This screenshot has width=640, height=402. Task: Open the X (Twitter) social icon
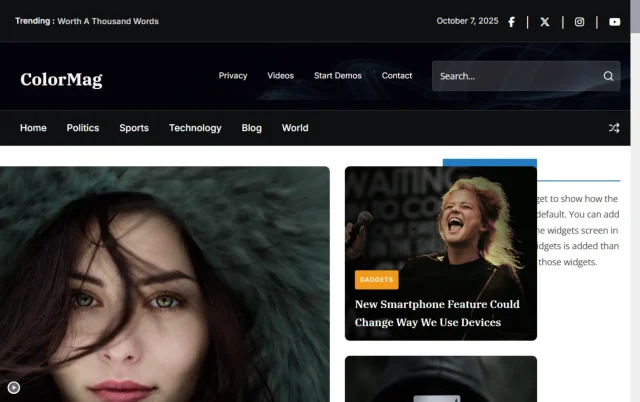(x=545, y=22)
